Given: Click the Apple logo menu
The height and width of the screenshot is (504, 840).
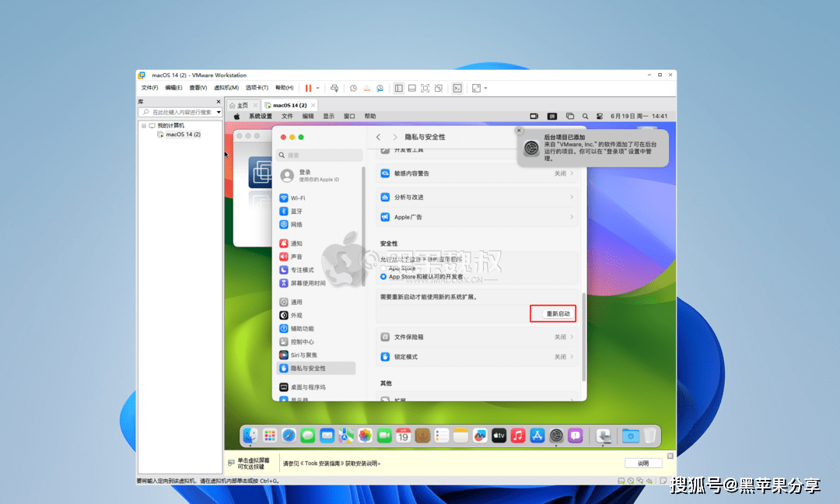Looking at the screenshot, I should tap(236, 116).
